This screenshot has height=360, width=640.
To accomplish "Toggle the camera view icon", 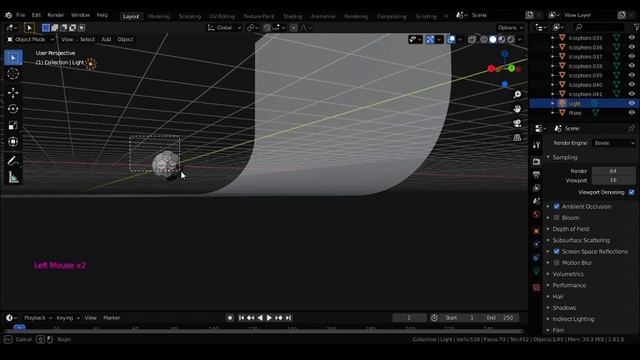I will pyautogui.click(x=517, y=123).
